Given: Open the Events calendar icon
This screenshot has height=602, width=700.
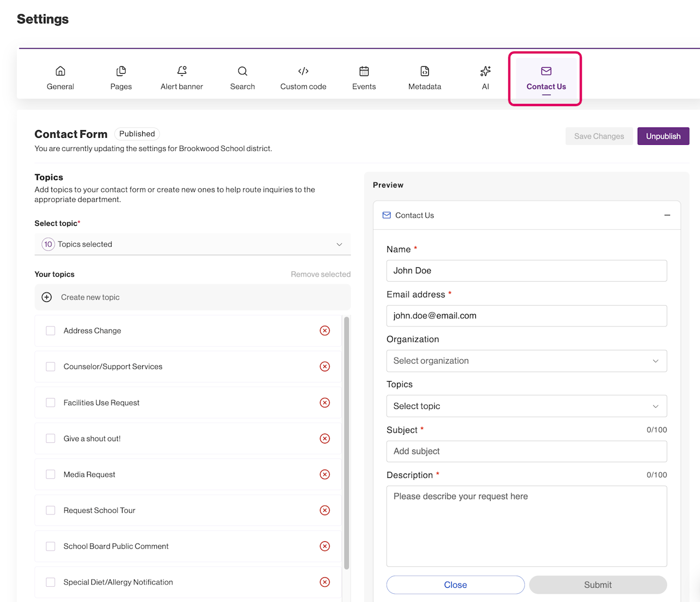Looking at the screenshot, I should [364, 71].
